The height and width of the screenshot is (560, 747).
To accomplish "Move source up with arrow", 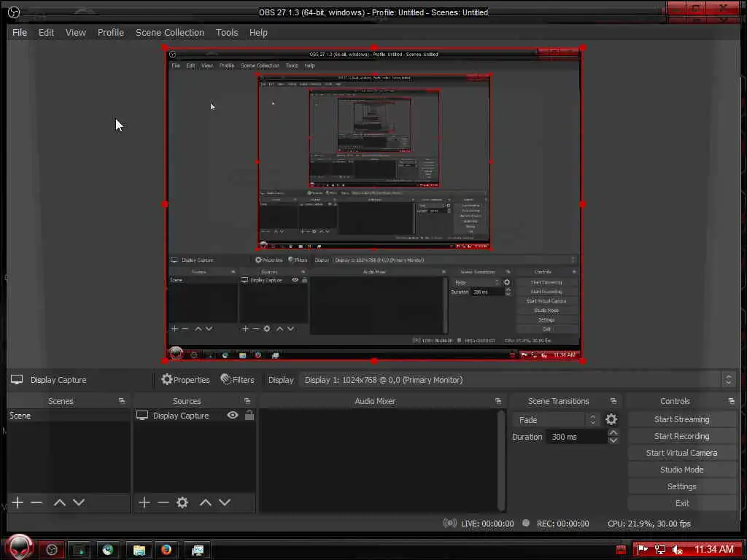I will [205, 502].
